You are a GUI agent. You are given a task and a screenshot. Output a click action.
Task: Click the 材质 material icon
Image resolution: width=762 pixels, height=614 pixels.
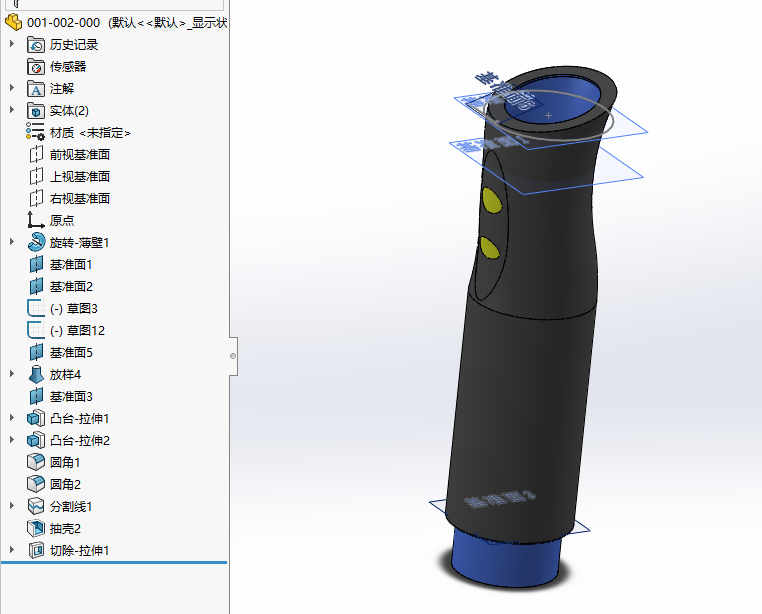(36, 133)
